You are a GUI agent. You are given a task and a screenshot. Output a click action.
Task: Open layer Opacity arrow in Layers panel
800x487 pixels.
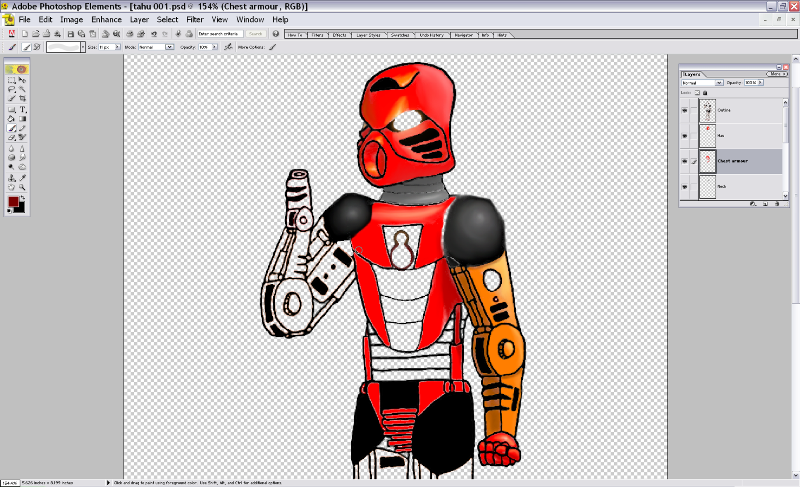coord(760,83)
